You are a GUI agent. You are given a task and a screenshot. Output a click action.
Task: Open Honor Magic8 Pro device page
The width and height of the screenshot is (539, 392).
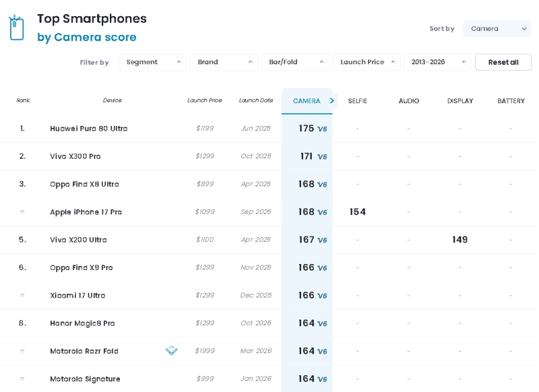pyautogui.click(x=82, y=323)
